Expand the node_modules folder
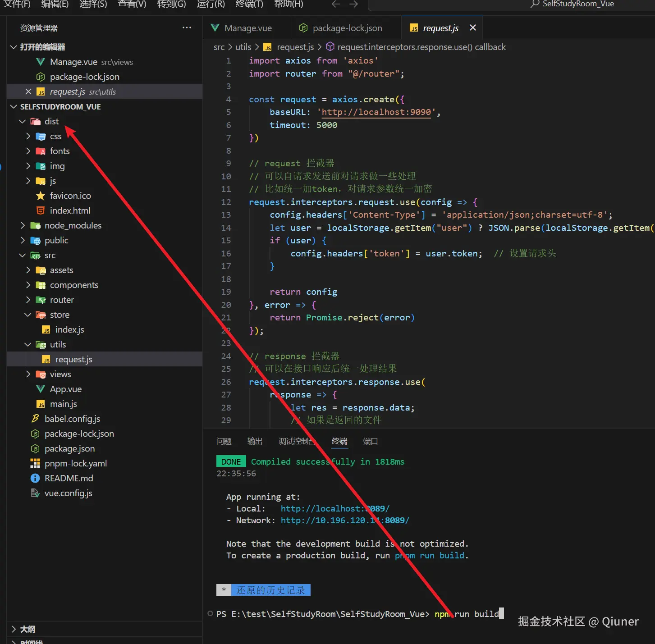Viewport: 655px width, 644px height. tap(23, 225)
